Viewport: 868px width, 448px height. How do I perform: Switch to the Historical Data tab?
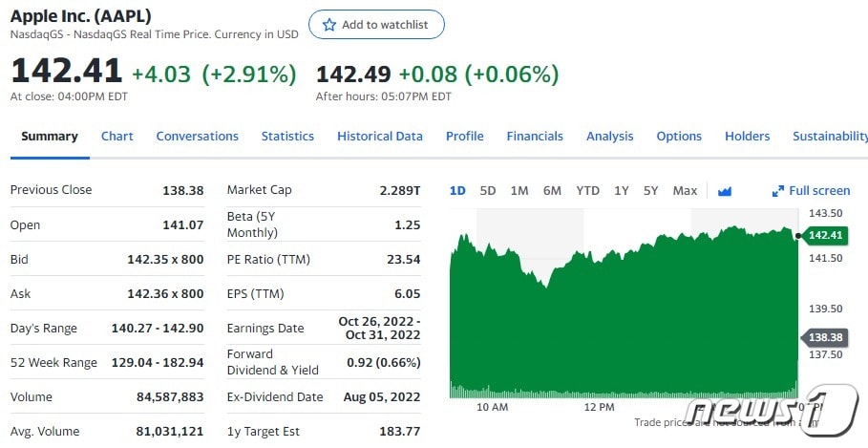coord(379,137)
